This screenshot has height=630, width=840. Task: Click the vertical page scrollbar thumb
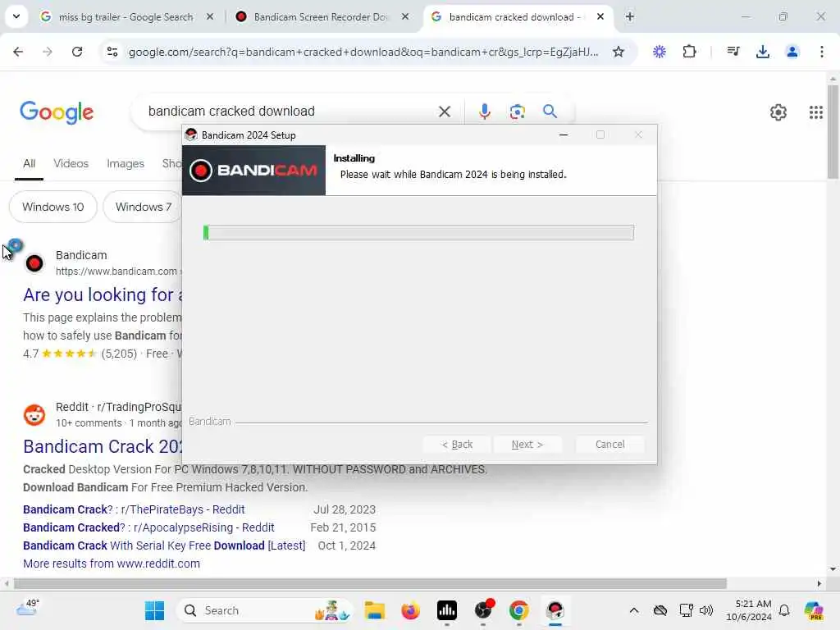point(833,131)
